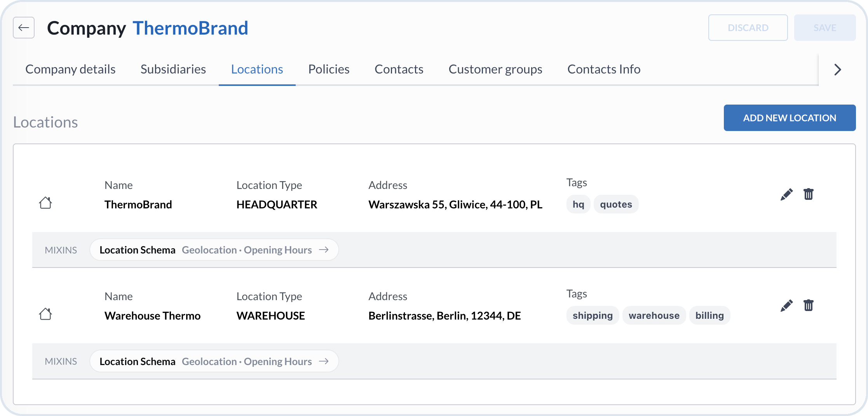Image resolution: width=868 pixels, height=416 pixels.
Task: Select the Warehouse Thermo location name
Action: tap(152, 316)
